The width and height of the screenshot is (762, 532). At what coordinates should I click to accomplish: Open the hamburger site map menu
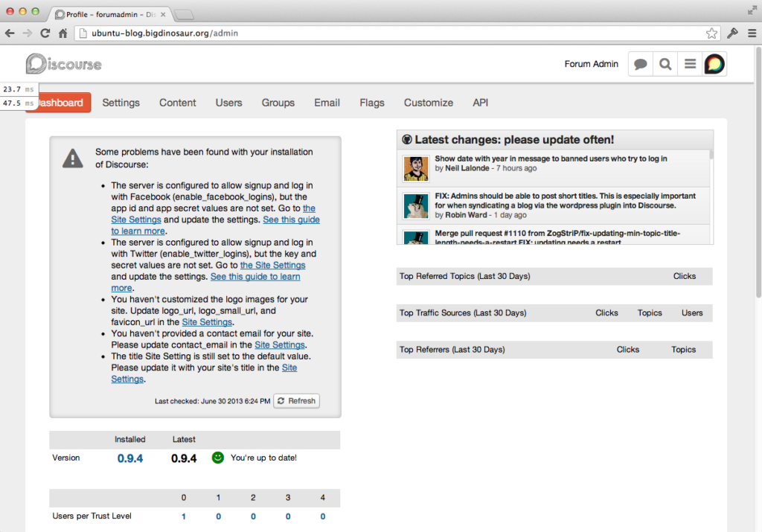click(690, 64)
